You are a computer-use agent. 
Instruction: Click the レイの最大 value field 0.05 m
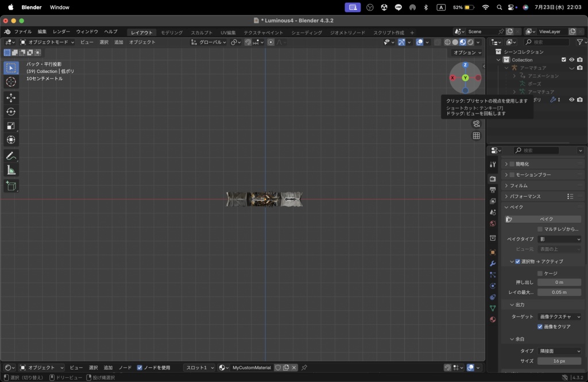point(559,292)
